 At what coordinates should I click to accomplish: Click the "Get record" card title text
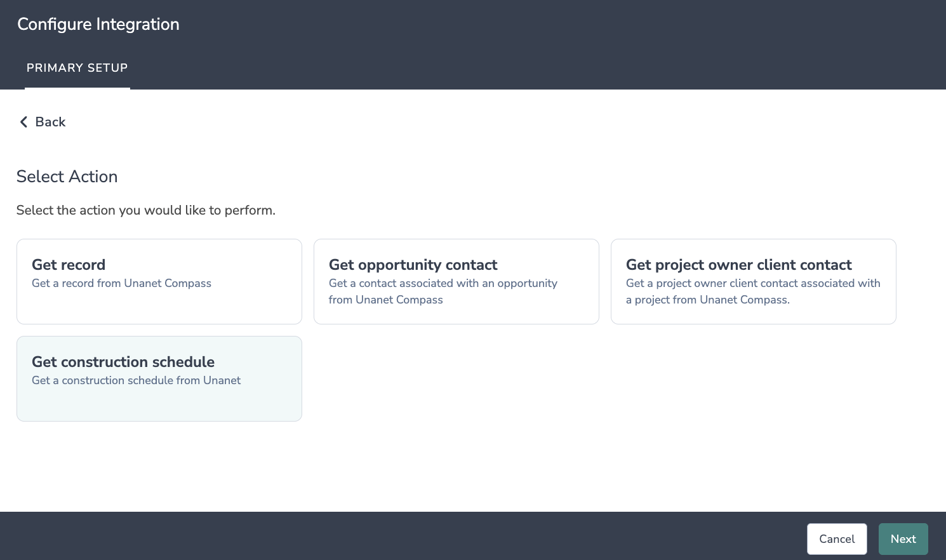pos(69,265)
